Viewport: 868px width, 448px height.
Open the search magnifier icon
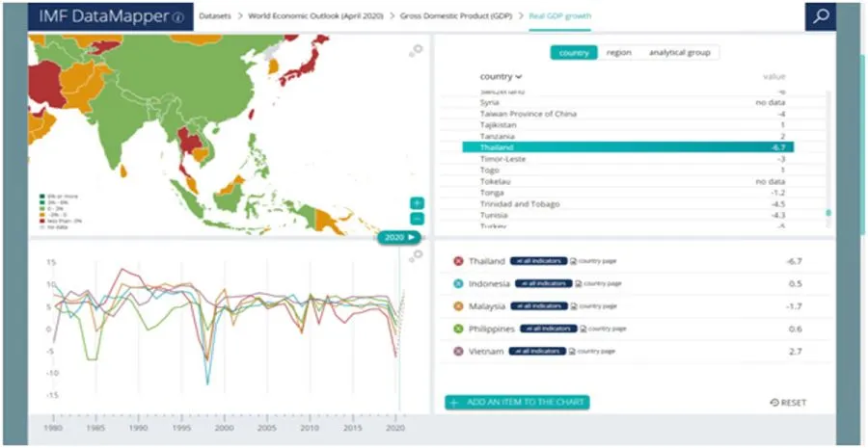820,16
